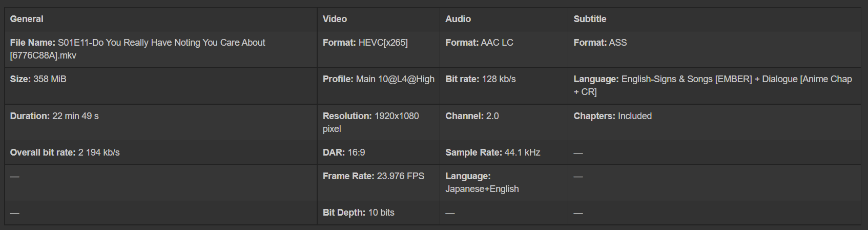Image resolution: width=868 pixels, height=230 pixels.
Task: Click the Frame Rate 23.976 FPS cell
Action: (x=374, y=176)
